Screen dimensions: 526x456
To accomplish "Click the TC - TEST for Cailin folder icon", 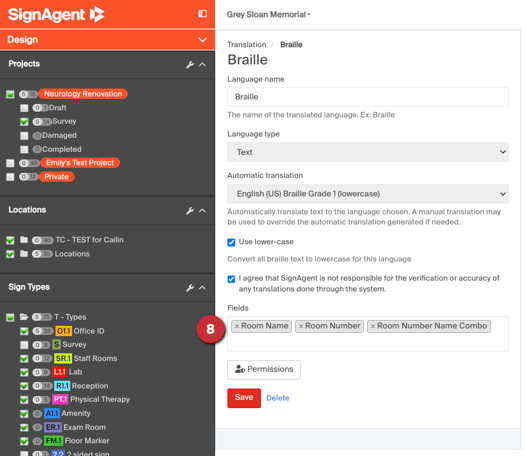I will point(24,240).
